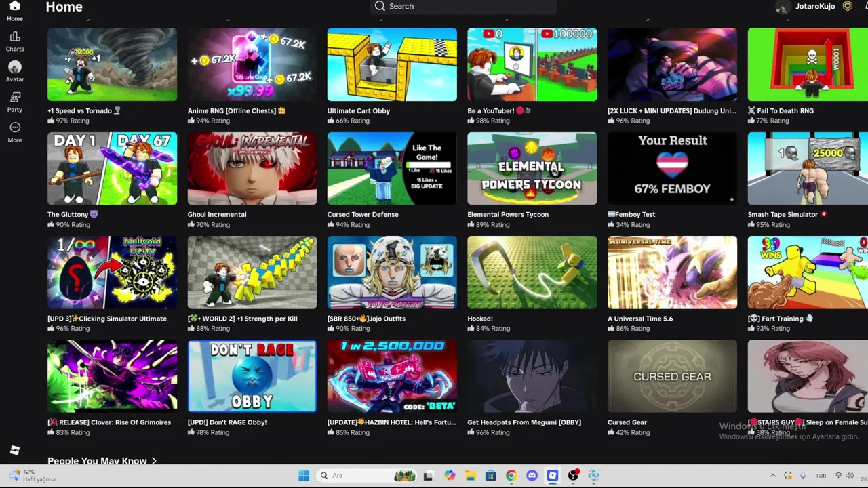
Task: Open OBS Studio from the taskbar
Action: click(573, 476)
